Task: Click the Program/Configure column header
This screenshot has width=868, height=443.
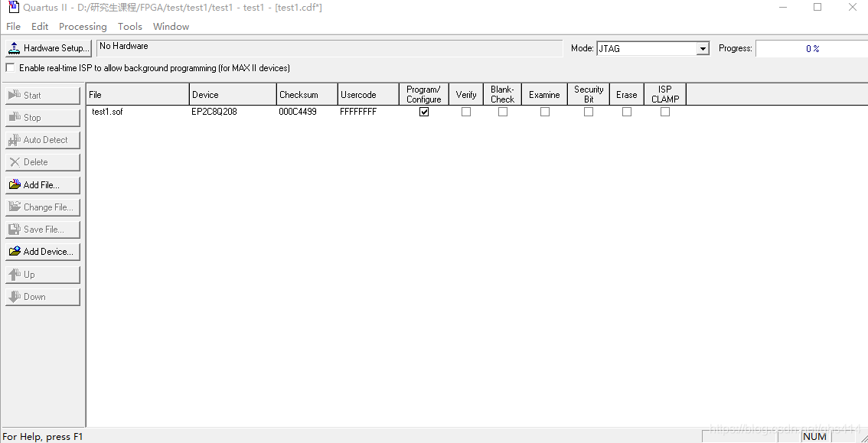Action: pos(424,95)
